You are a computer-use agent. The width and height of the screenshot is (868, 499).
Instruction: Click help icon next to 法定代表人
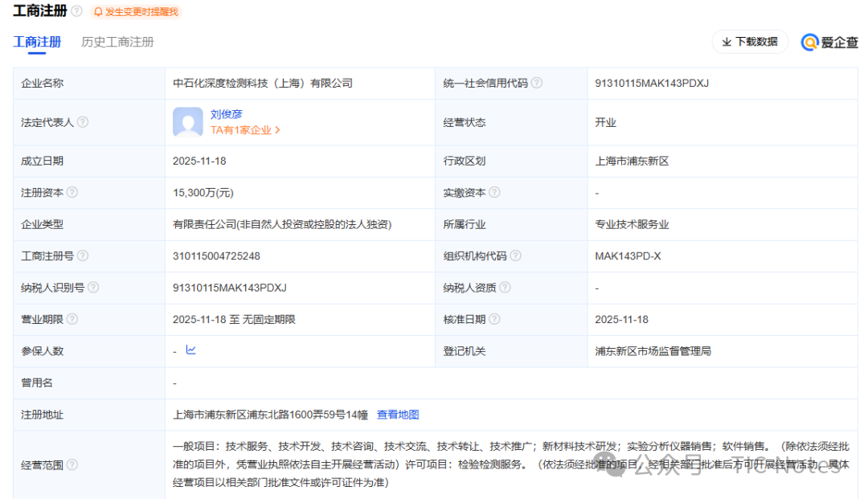(x=83, y=122)
